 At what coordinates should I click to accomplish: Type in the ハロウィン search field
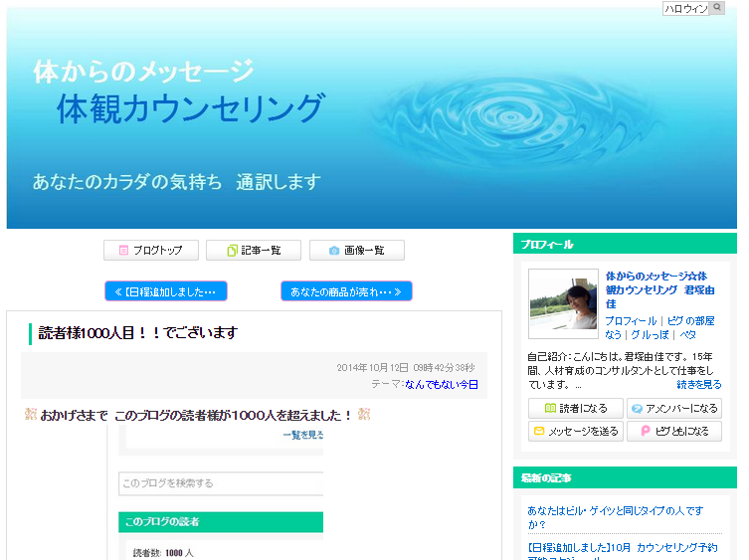pos(685,8)
